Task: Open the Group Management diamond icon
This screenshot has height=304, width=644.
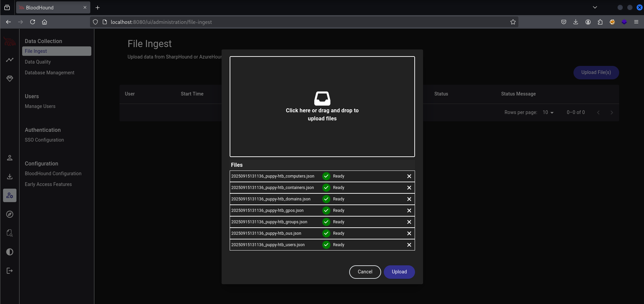Action: pyautogui.click(x=10, y=78)
